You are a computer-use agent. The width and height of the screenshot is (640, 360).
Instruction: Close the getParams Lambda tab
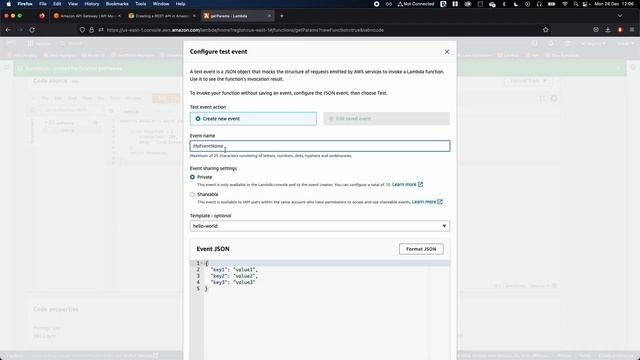[x=269, y=16]
